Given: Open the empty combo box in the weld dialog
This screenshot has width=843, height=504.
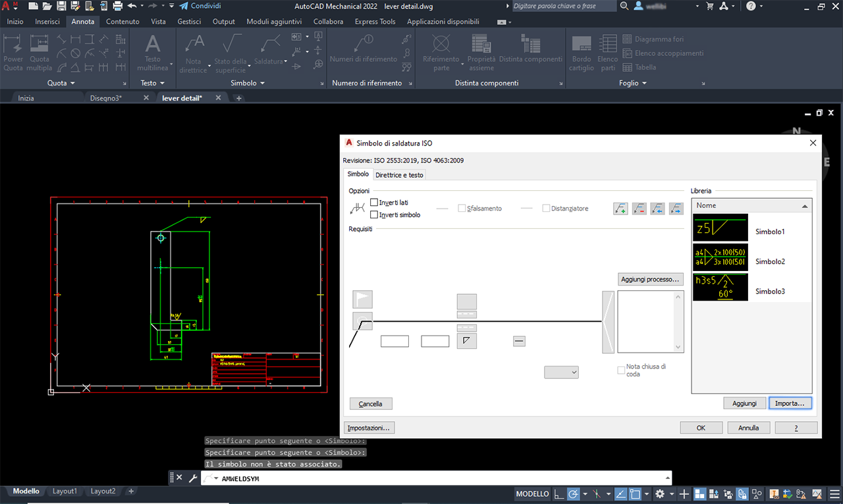Looking at the screenshot, I should [x=561, y=372].
